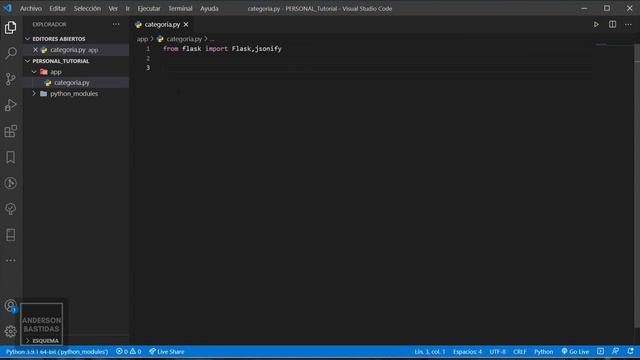The height and width of the screenshot is (360, 640).
Task: Open errors and warnings problems indicator
Action: (x=129, y=351)
